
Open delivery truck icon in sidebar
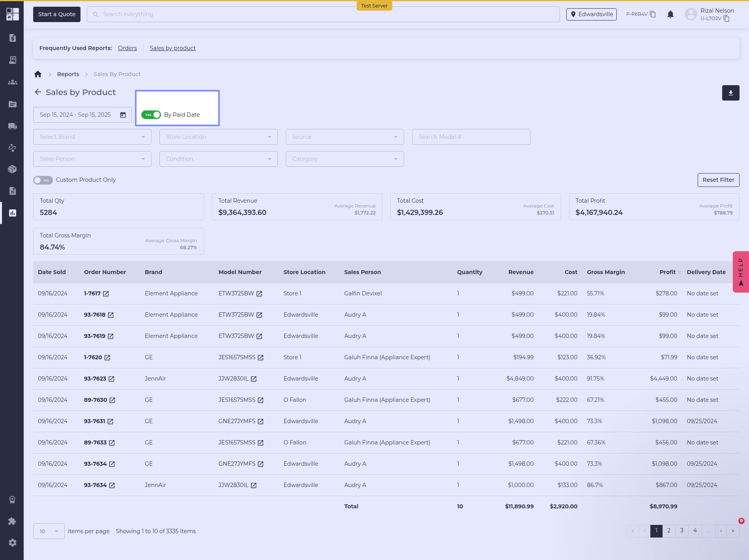[12, 126]
